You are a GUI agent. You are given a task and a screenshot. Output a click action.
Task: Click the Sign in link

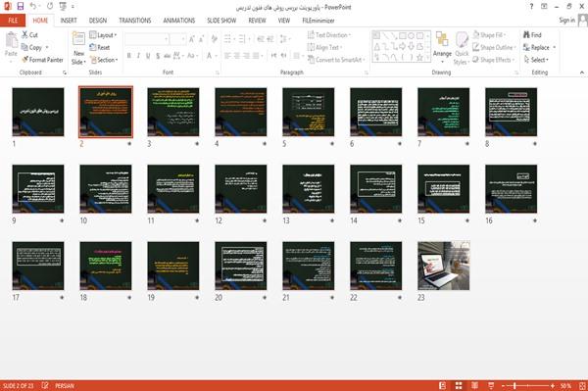point(566,21)
